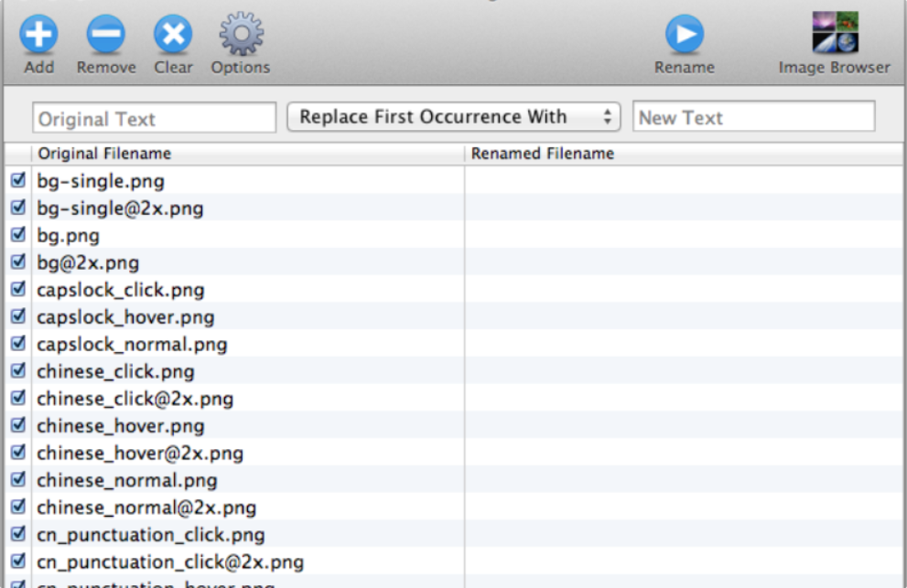907x588 pixels.
Task: Click the Renamed Filename column header
Action: (685, 154)
